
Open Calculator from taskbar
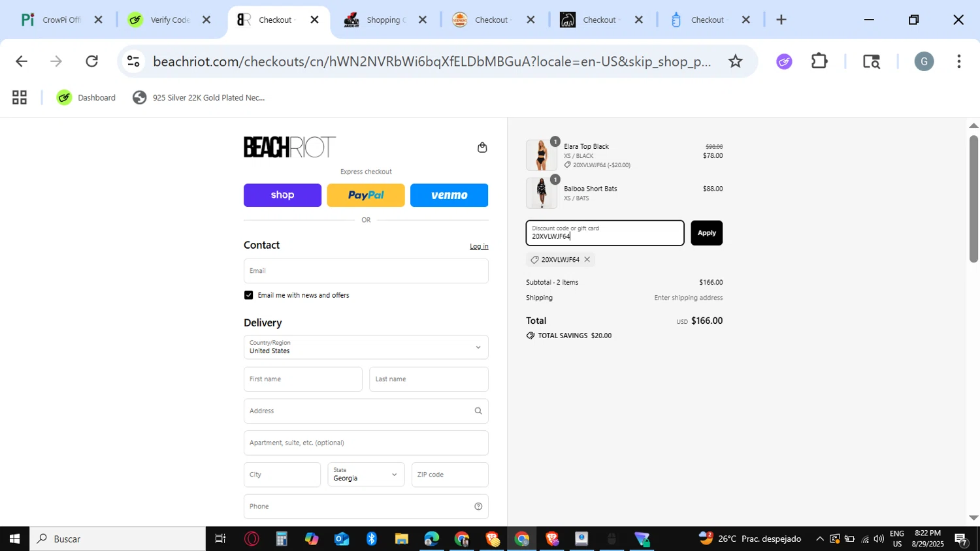point(282,539)
